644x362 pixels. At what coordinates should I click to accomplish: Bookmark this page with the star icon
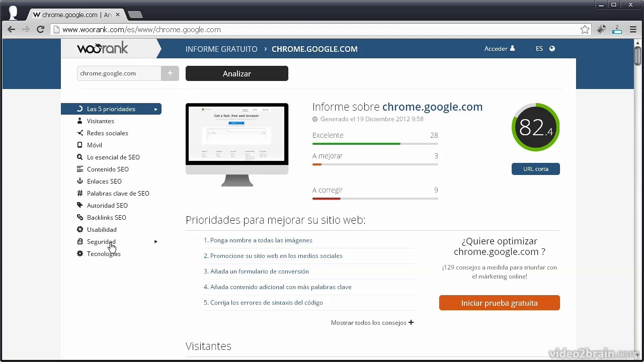(x=585, y=30)
